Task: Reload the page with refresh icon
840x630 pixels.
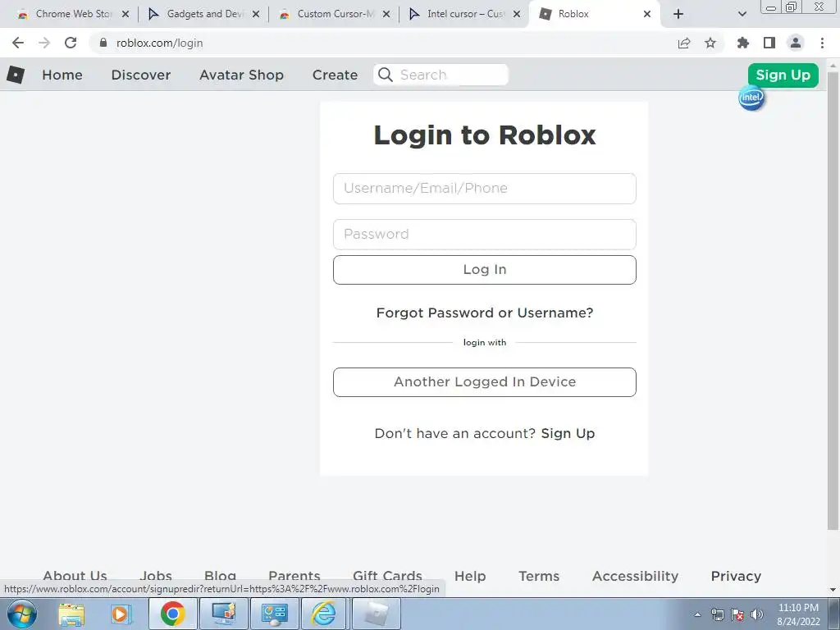Action: point(71,43)
